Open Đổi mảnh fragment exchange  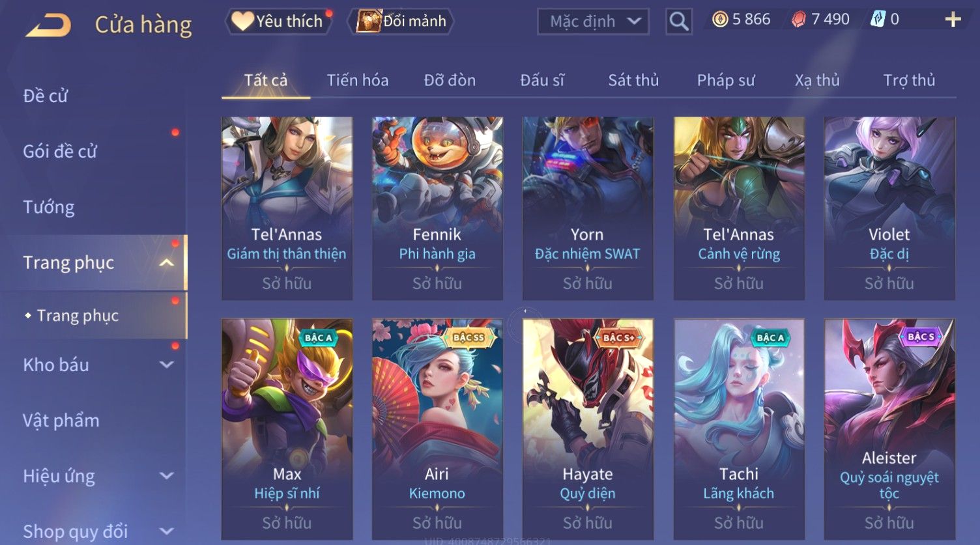402,21
